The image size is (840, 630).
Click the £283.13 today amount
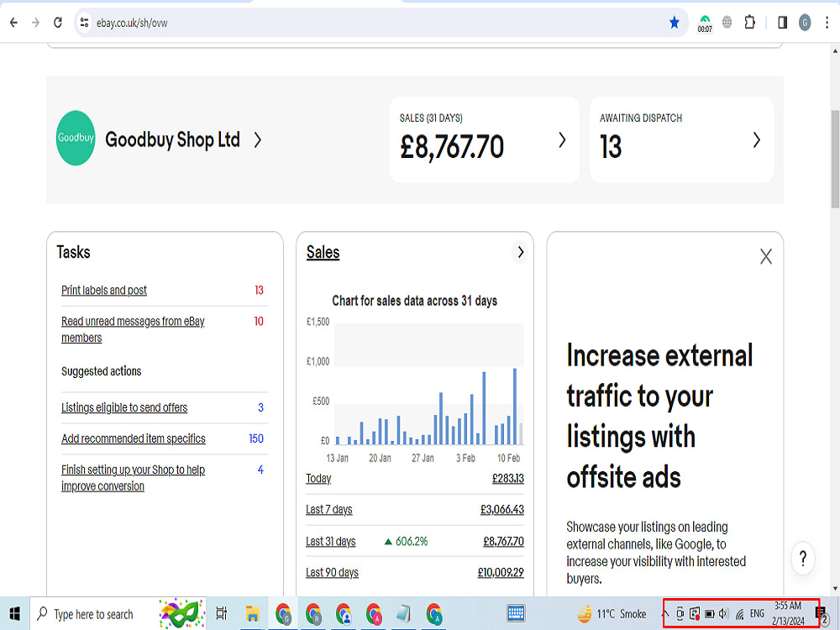tap(508, 479)
